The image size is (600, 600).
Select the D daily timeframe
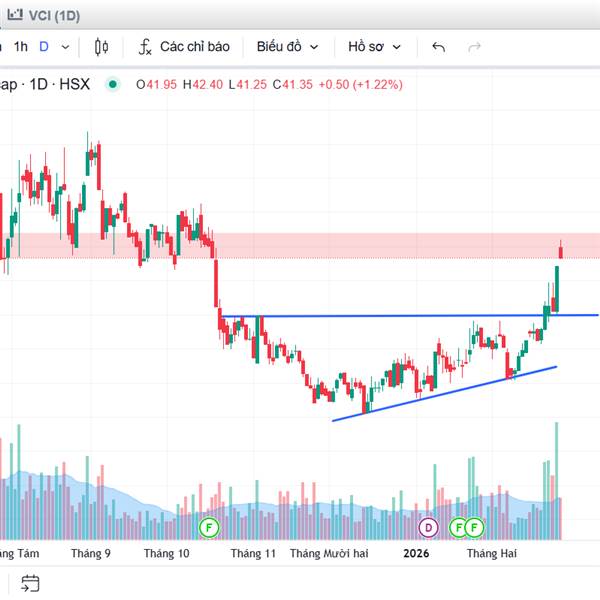pos(44,47)
